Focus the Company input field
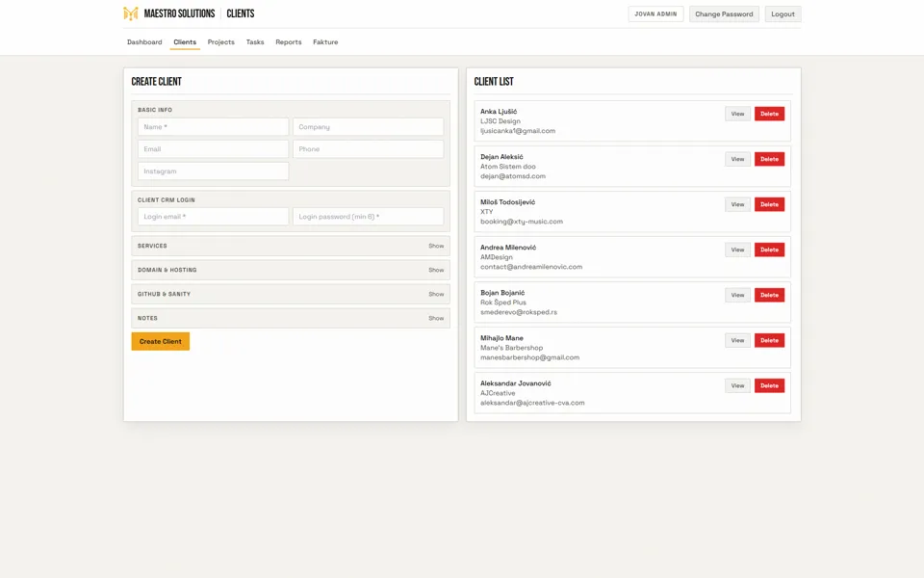The image size is (924, 578). point(369,127)
